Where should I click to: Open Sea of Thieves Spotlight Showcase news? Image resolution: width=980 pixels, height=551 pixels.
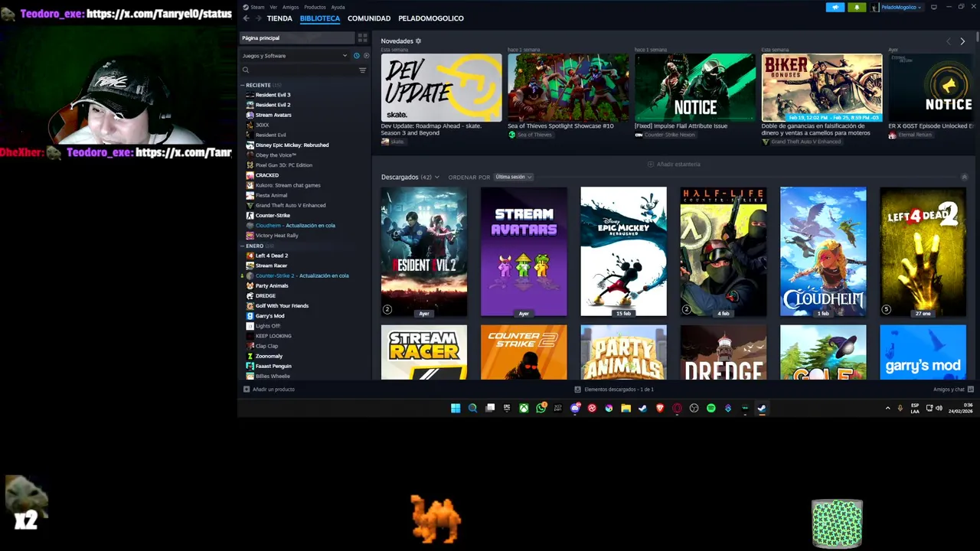coord(568,87)
